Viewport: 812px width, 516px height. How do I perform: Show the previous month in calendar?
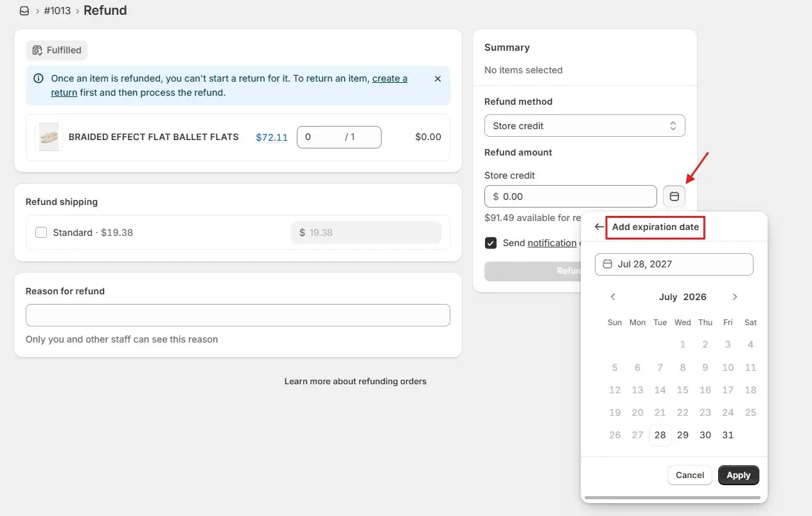(613, 297)
